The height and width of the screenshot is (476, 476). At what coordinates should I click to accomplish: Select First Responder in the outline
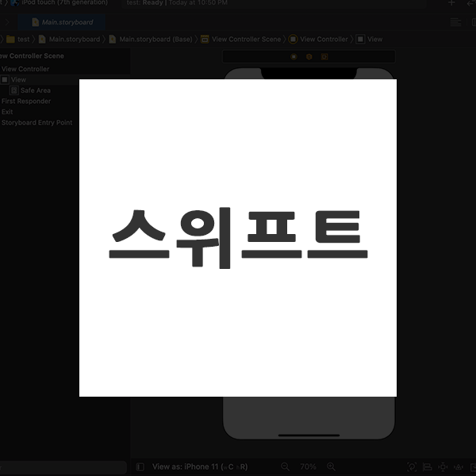point(26,101)
